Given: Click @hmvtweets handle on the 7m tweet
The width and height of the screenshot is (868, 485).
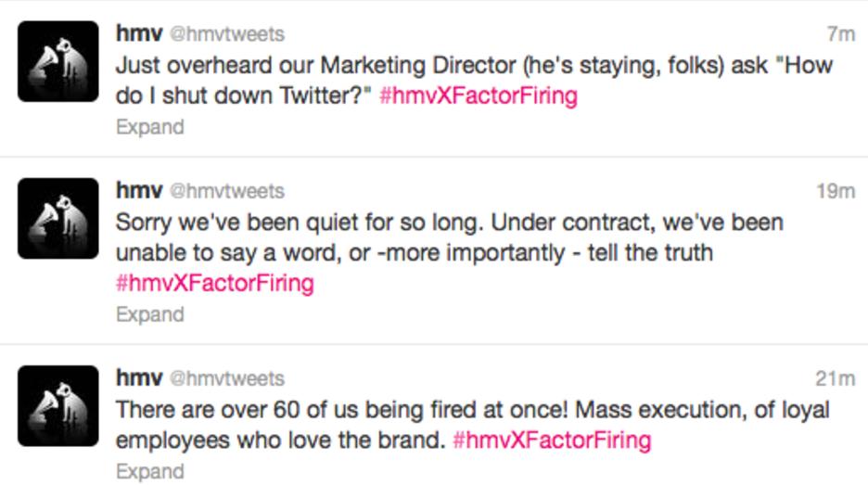Looking at the screenshot, I should coord(226,35).
